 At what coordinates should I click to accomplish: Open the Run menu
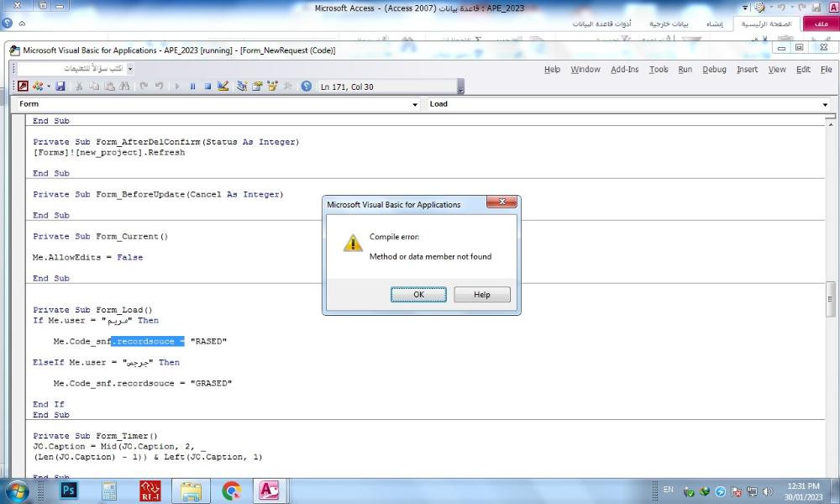click(x=685, y=69)
